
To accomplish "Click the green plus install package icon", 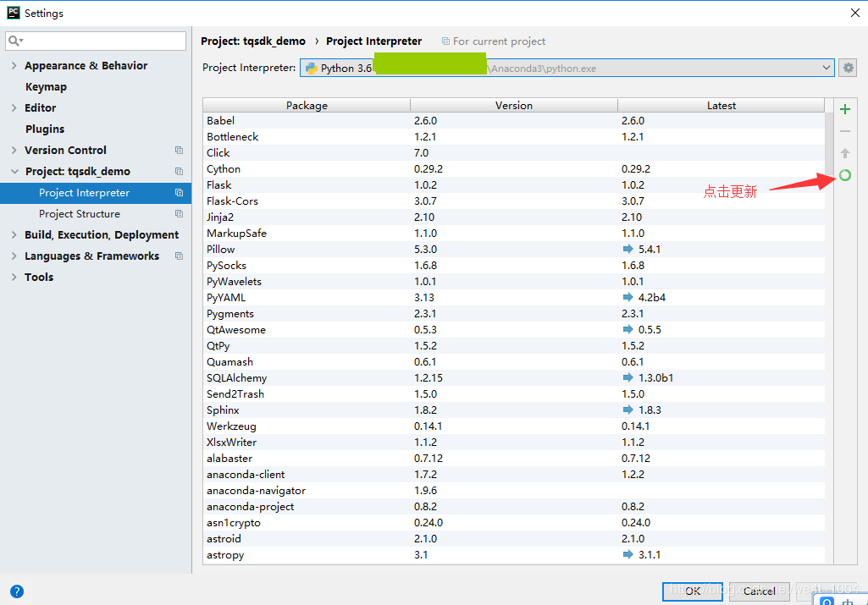I will pyautogui.click(x=845, y=109).
